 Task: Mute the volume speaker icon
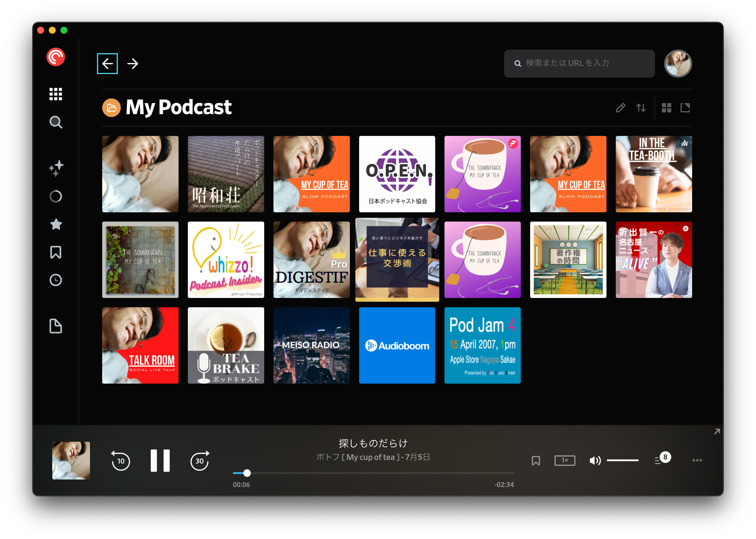coord(595,460)
